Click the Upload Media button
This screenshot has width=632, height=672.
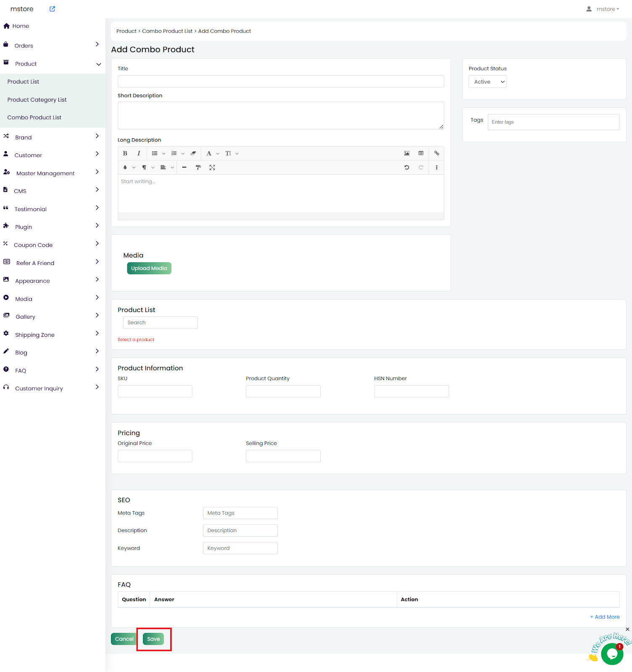[x=149, y=268]
